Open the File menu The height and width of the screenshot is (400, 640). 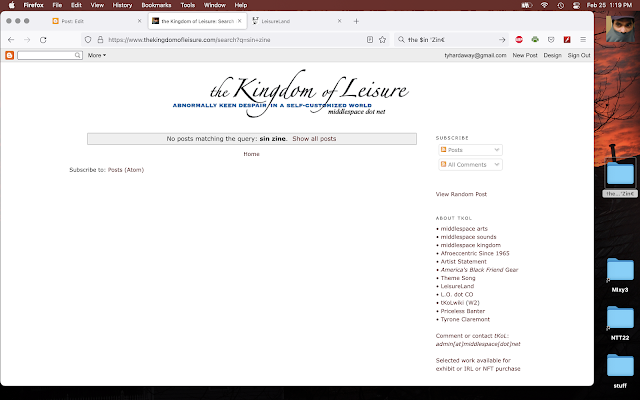pos(57,5)
